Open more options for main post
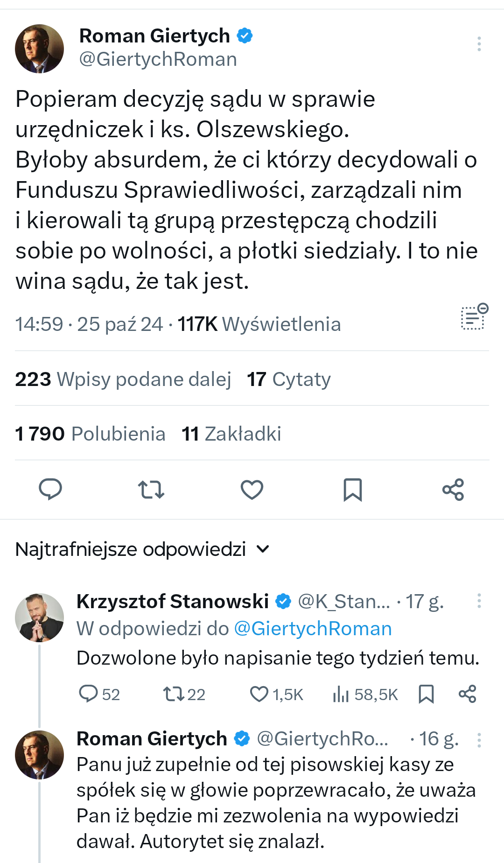This screenshot has height=863, width=504. pyautogui.click(x=479, y=44)
